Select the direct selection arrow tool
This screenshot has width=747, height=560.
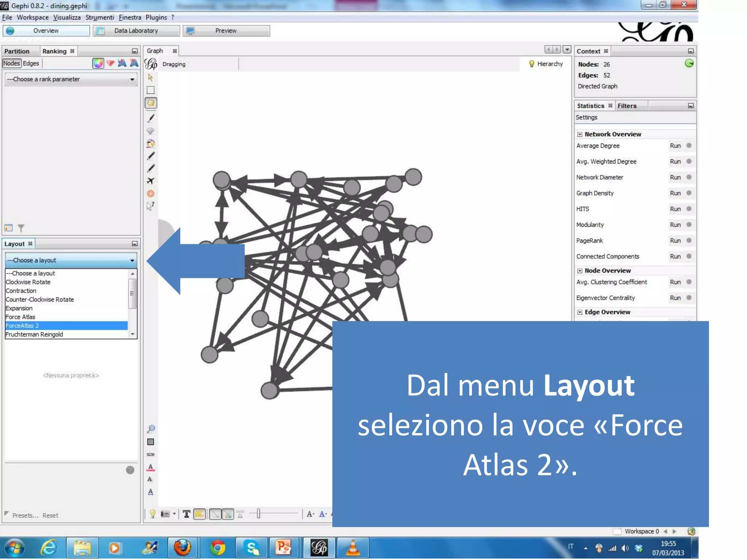tap(150, 77)
